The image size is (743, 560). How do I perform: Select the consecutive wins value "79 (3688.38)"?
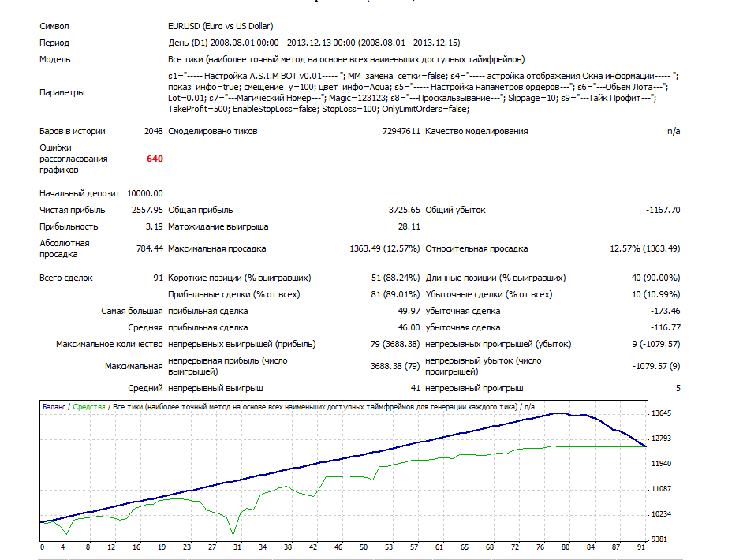tap(395, 345)
